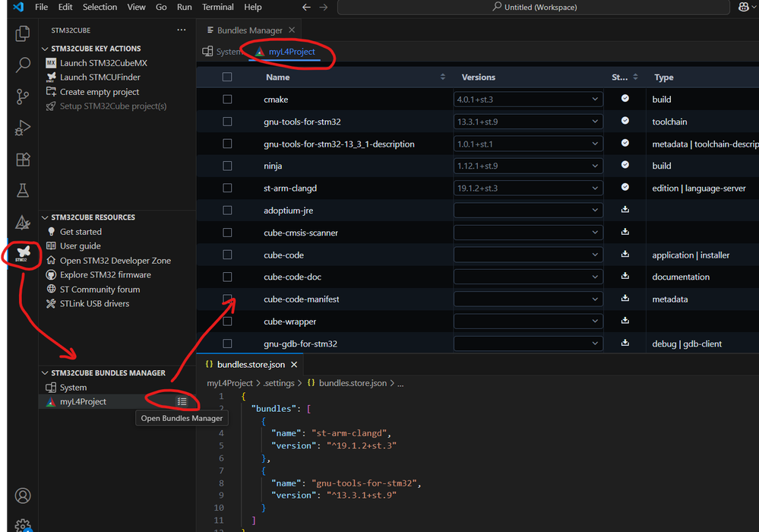Open Run and Debug view

pyautogui.click(x=22, y=128)
